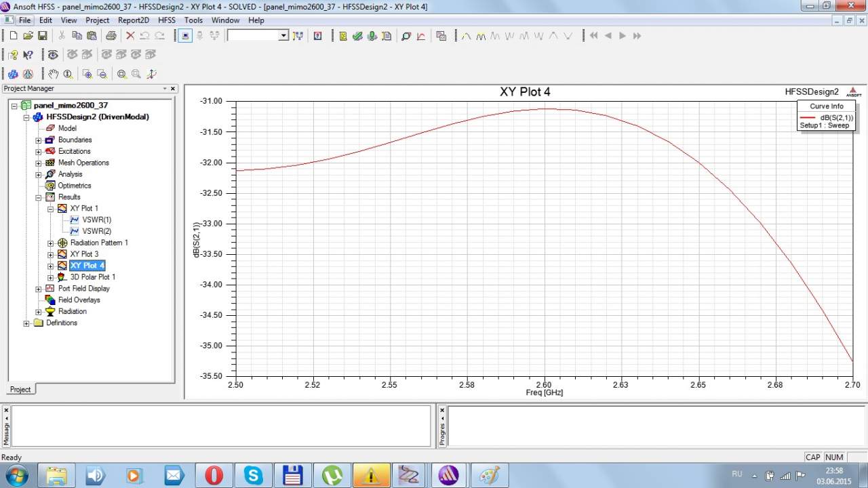This screenshot has height=488, width=868.
Task: Click the Save project toolbar icon
Action: point(42,36)
